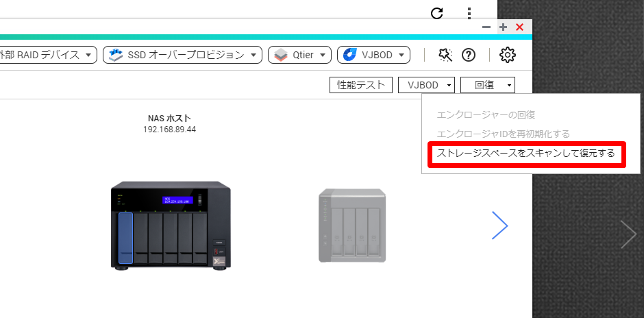644x318 pixels.
Task: Click the blue next arrow chevron
Action: coord(500,225)
